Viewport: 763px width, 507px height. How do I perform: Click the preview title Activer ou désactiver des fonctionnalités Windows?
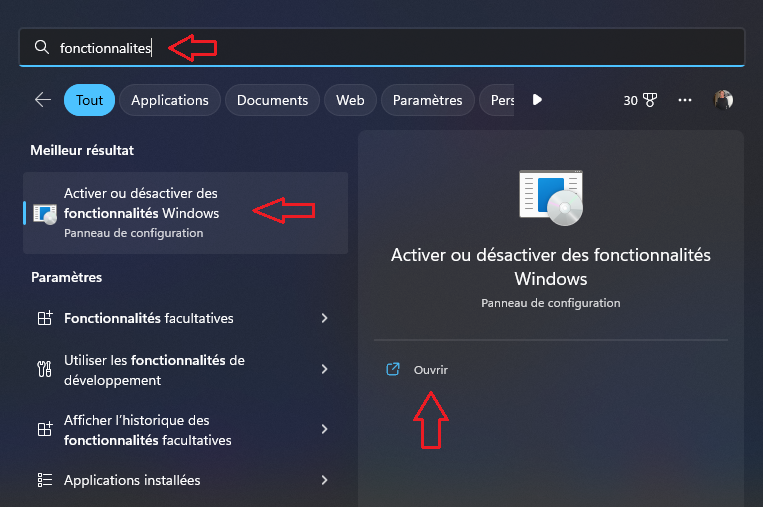[x=551, y=267]
